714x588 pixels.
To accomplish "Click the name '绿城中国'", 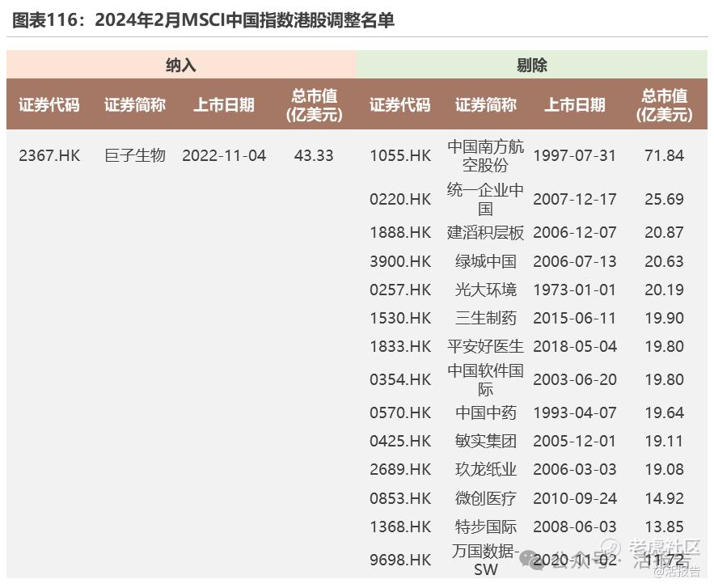I will (x=485, y=261).
